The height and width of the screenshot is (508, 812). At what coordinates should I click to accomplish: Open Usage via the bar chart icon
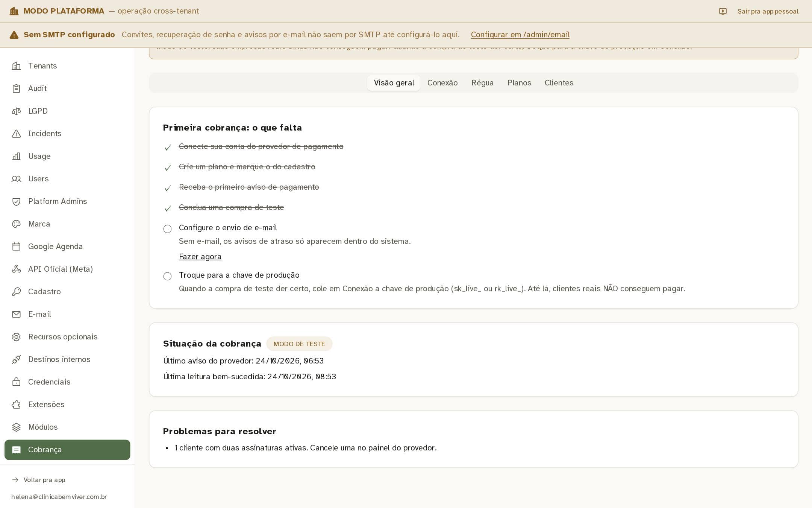coord(16,156)
